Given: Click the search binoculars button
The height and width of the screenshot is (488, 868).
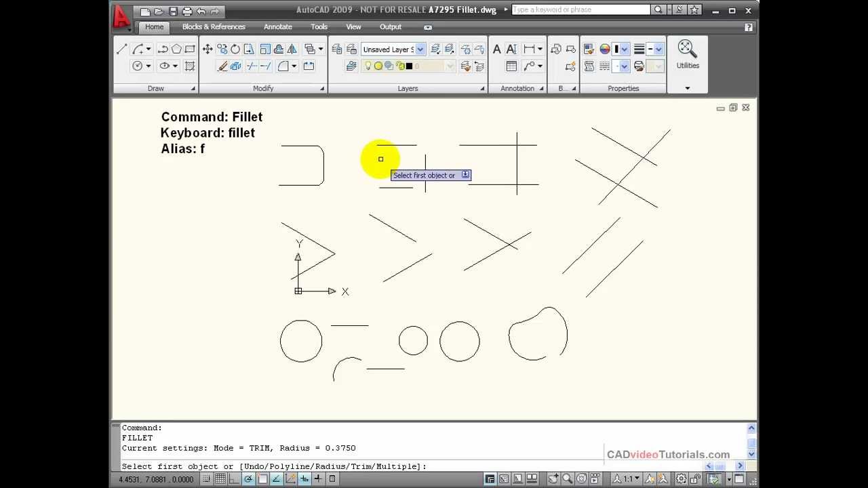Looking at the screenshot, I should tap(658, 9).
